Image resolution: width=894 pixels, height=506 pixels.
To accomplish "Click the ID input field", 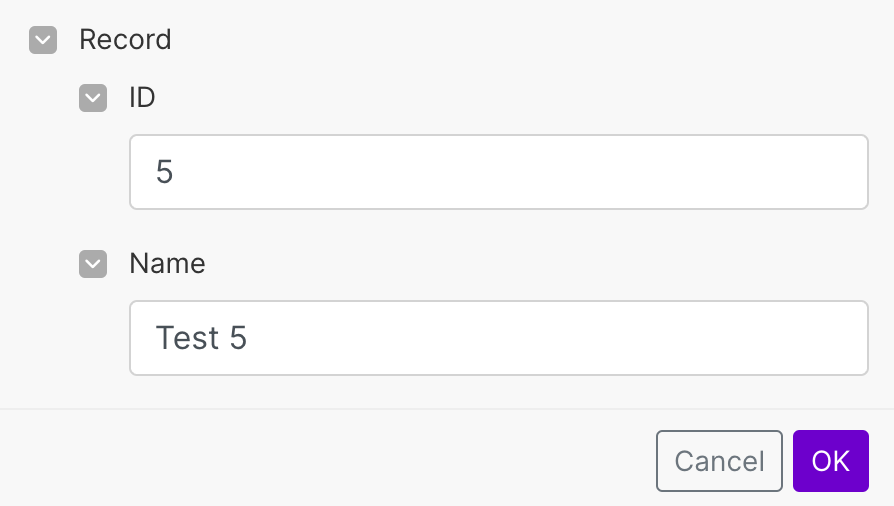I will pos(498,172).
